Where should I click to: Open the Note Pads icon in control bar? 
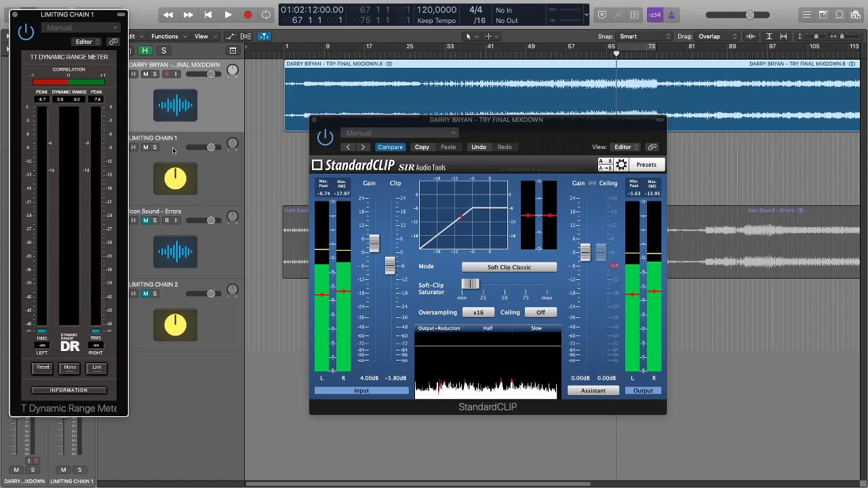823,15
